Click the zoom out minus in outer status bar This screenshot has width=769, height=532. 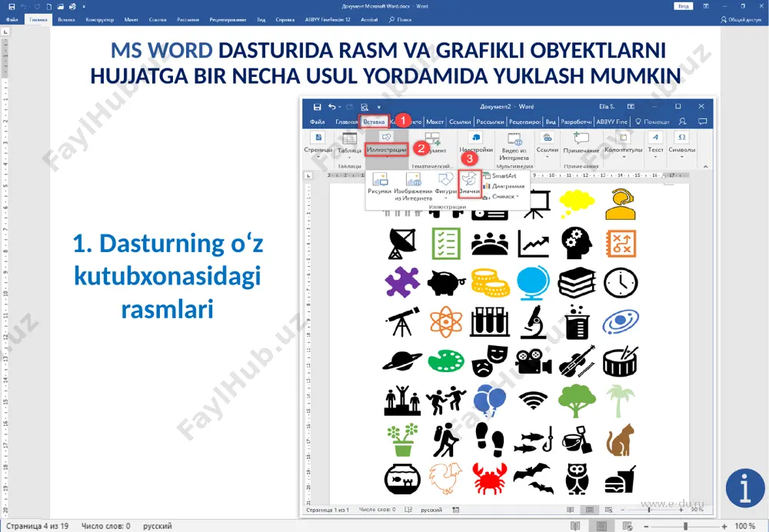(646, 526)
